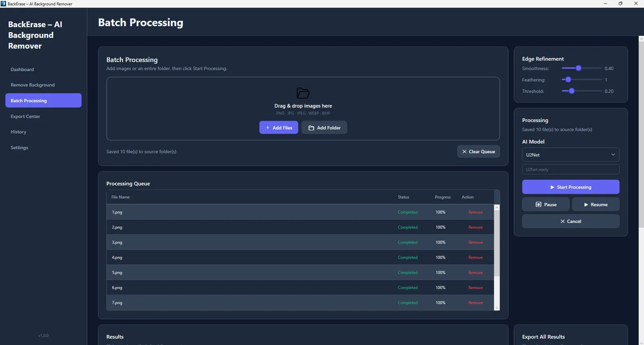Click the Add Folder button
Viewport: 644px width, 345px height.
(324, 127)
